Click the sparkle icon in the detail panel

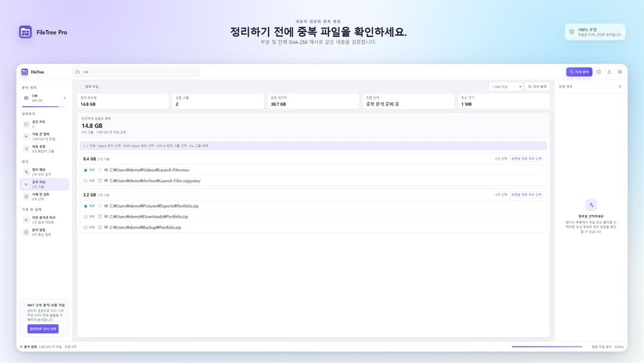pyautogui.click(x=591, y=205)
